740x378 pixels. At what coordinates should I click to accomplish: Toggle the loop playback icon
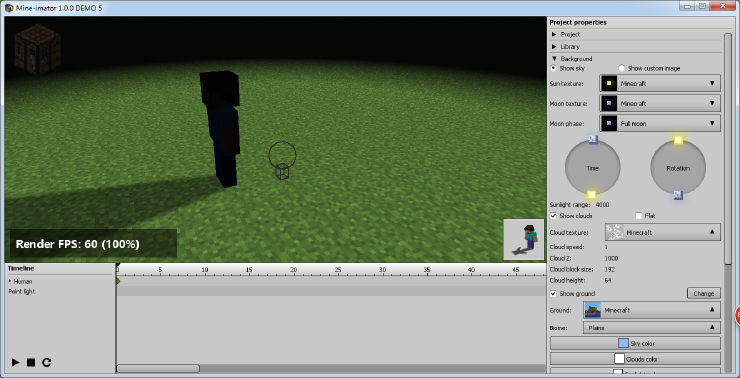[x=46, y=362]
